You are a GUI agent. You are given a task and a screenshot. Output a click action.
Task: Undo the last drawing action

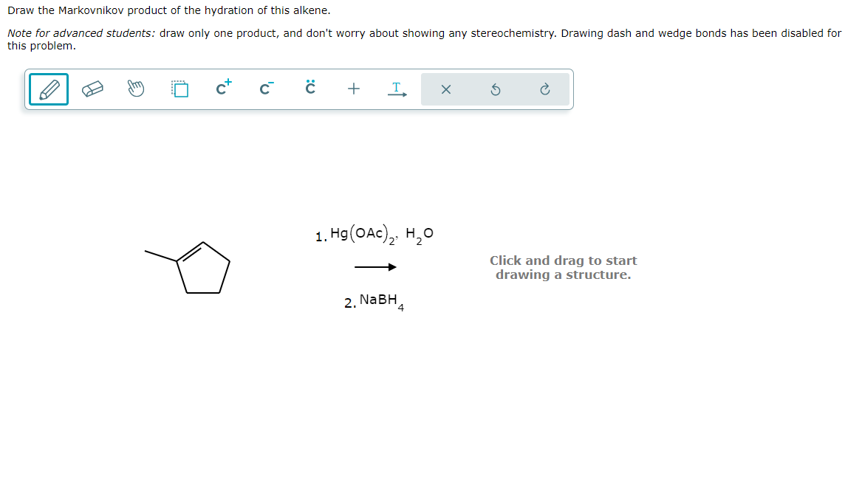tap(496, 89)
